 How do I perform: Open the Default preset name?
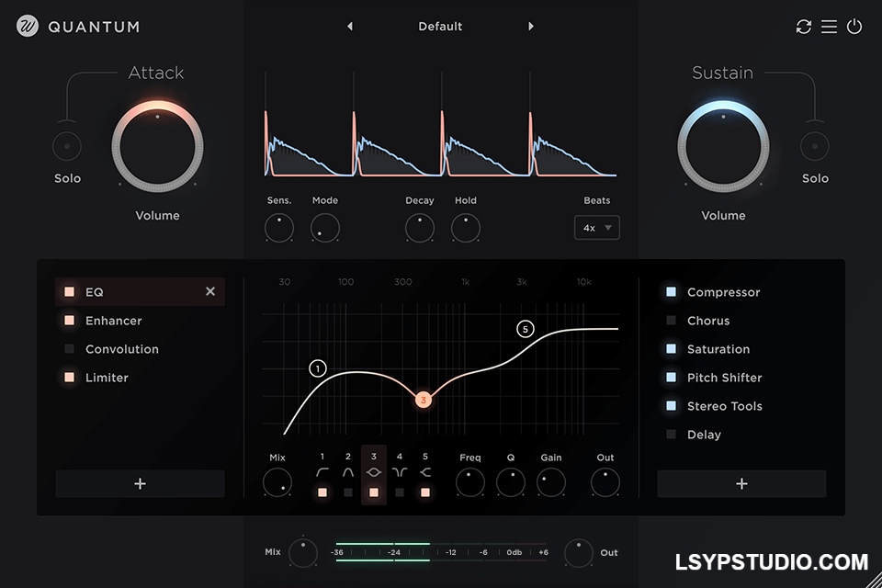(440, 26)
